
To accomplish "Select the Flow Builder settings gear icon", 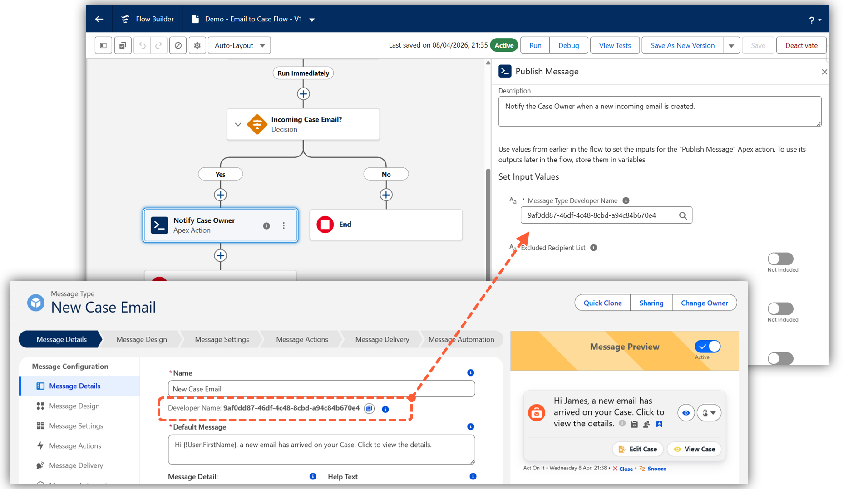I will click(197, 45).
